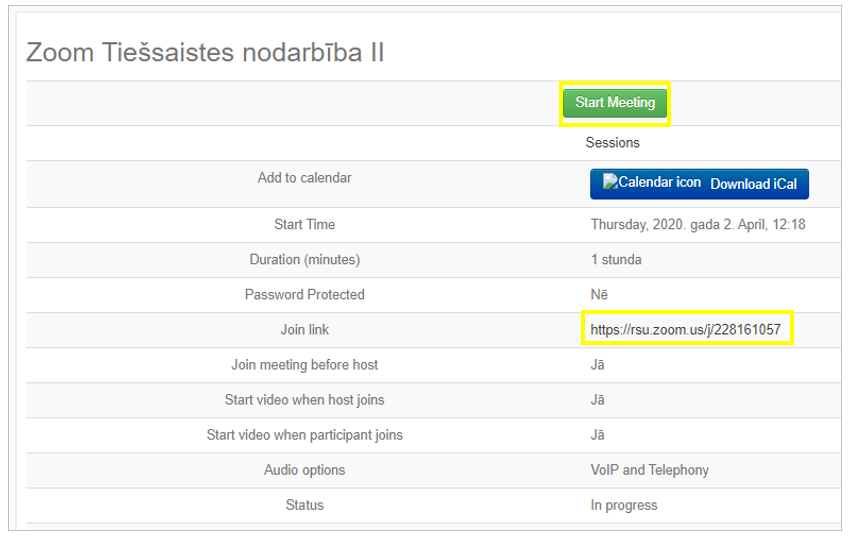Click Start video when participant joins label
Viewport: 851px width, 537px height.
click(x=304, y=435)
